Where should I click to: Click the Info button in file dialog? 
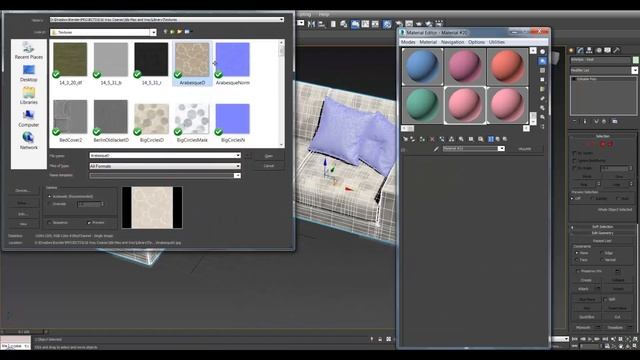coord(23,214)
